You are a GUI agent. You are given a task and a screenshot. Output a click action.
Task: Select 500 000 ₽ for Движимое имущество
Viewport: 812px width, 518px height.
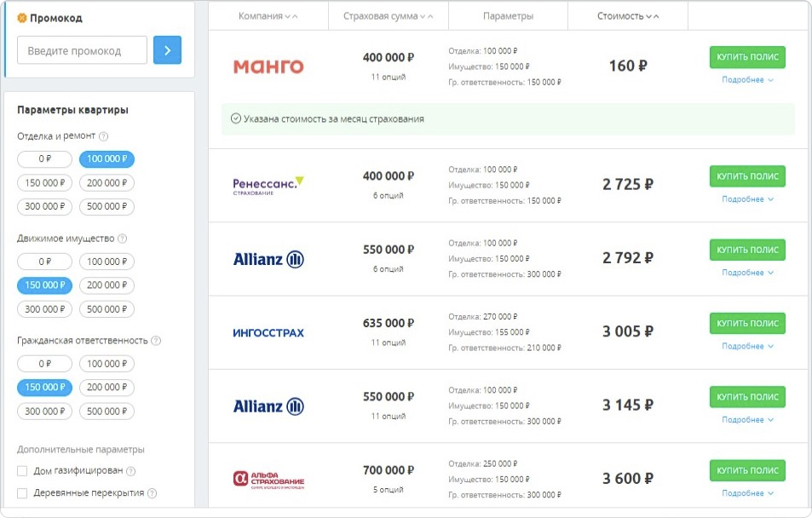[x=106, y=309]
